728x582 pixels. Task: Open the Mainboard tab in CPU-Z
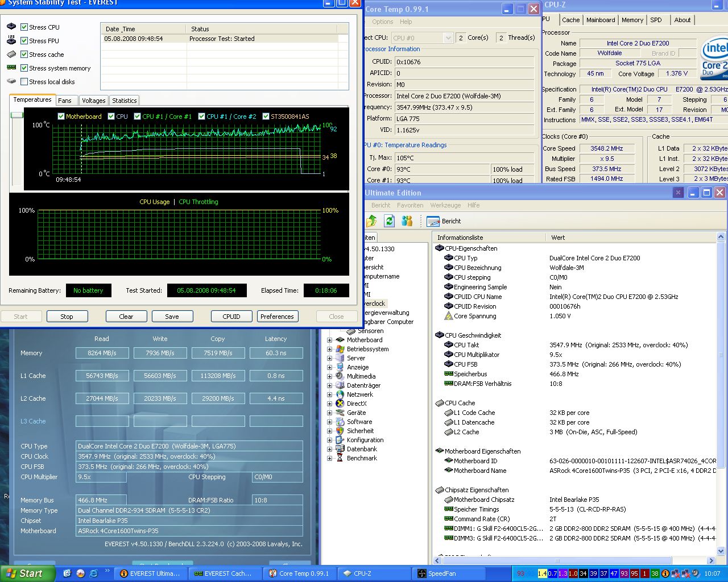[x=601, y=20]
